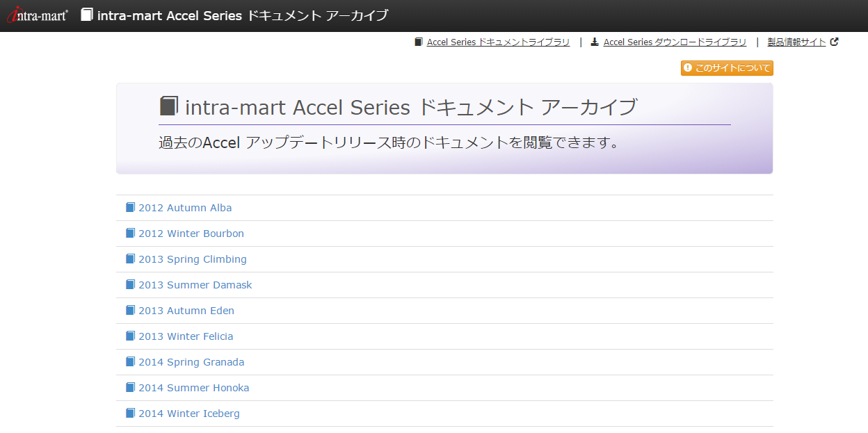The image size is (868, 433).
Task: Click exclamation icon in このサイトについて button
Action: click(x=688, y=68)
